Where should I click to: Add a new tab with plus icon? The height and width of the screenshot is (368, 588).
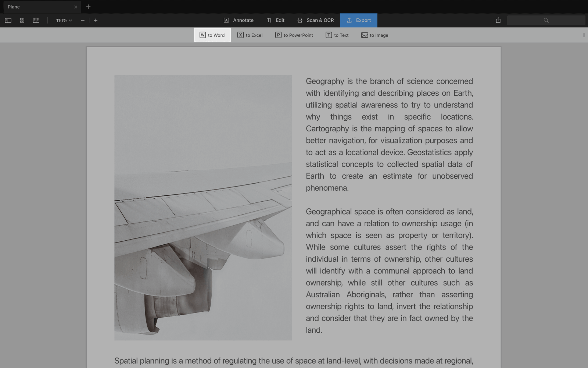pos(88,7)
